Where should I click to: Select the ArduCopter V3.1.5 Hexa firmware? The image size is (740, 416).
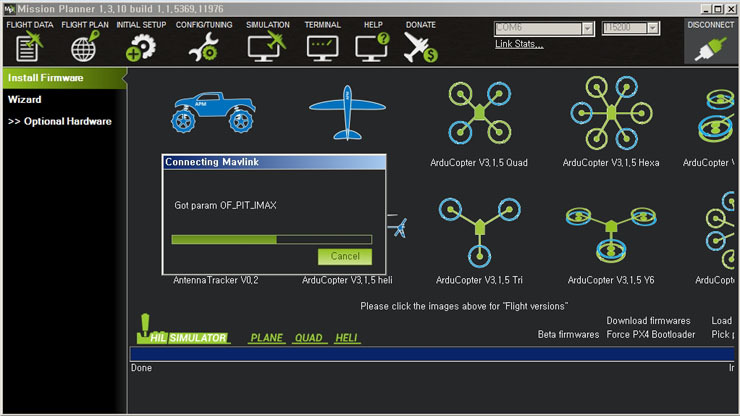611,112
